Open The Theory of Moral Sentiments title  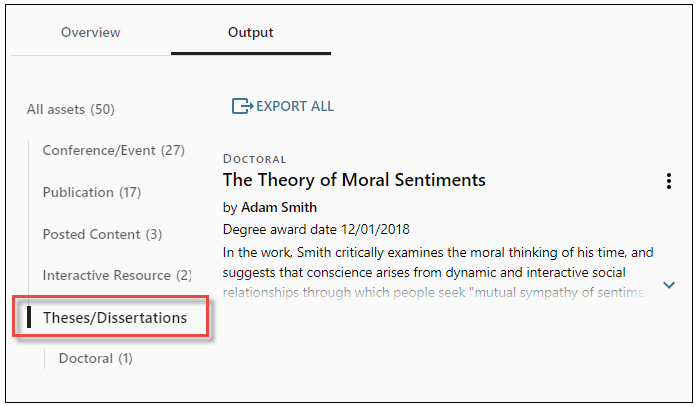click(354, 180)
